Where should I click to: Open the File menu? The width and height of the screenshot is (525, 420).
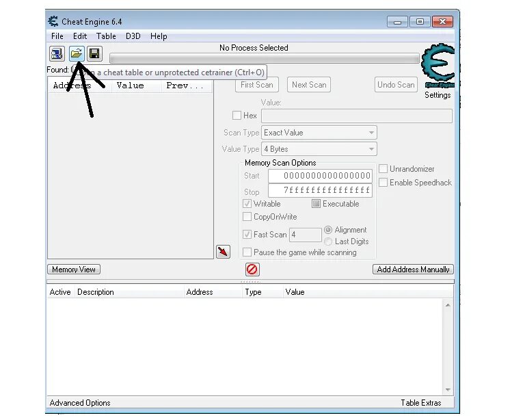57,36
